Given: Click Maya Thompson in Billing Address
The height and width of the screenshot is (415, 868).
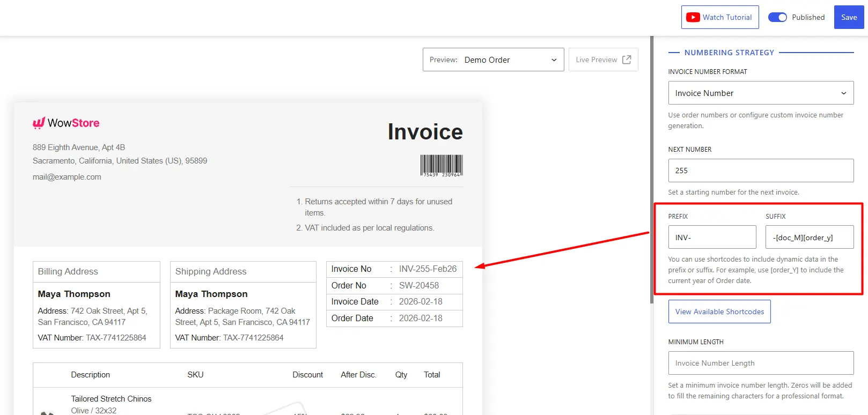Looking at the screenshot, I should point(74,294).
